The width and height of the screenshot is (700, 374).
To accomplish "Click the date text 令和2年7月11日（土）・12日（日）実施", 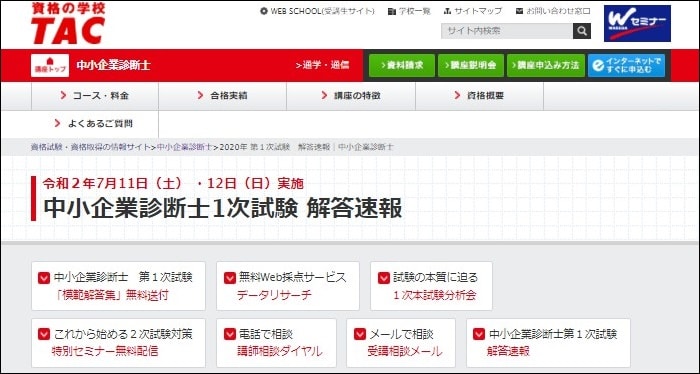I will [173, 183].
